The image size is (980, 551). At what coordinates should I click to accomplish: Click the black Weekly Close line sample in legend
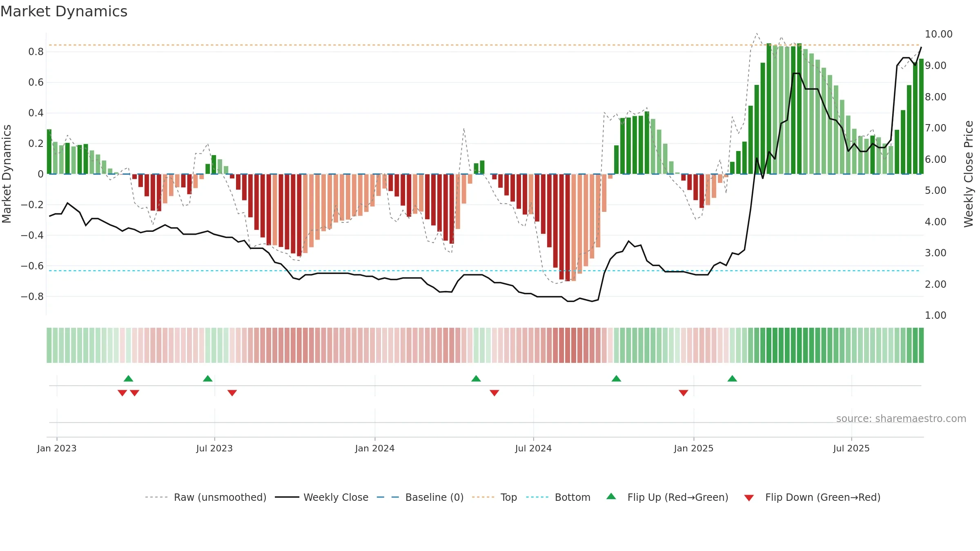point(287,497)
